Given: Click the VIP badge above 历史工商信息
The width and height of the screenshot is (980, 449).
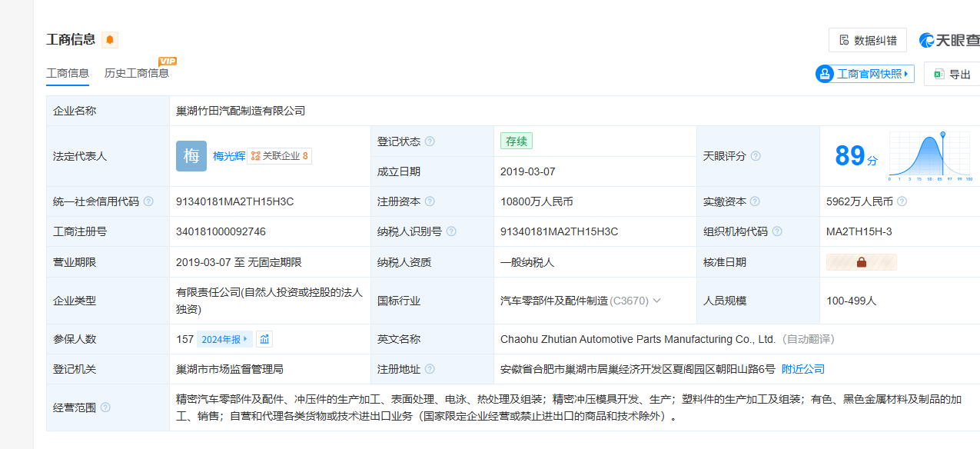Looking at the screenshot, I should tap(168, 61).
